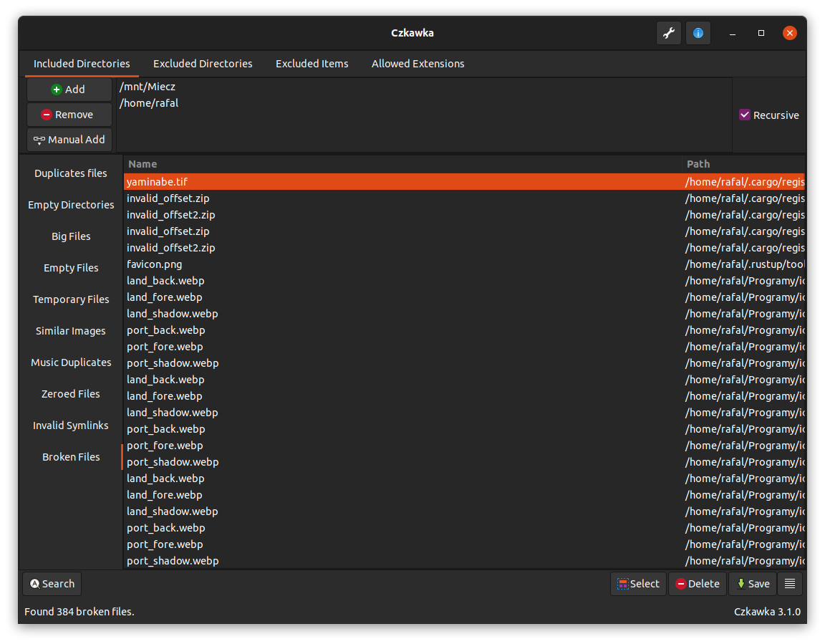825x644 pixels.
Task: Click the Delete button
Action: pos(697,584)
